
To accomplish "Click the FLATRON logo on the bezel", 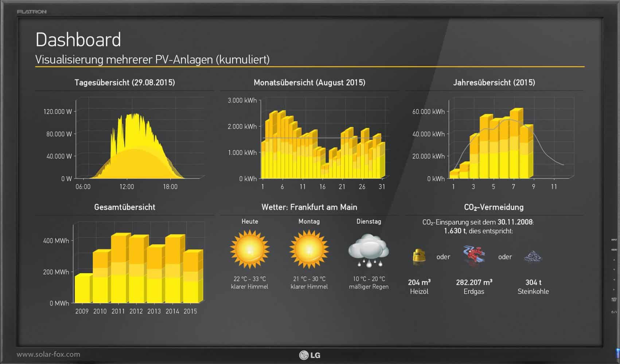I will [x=32, y=11].
